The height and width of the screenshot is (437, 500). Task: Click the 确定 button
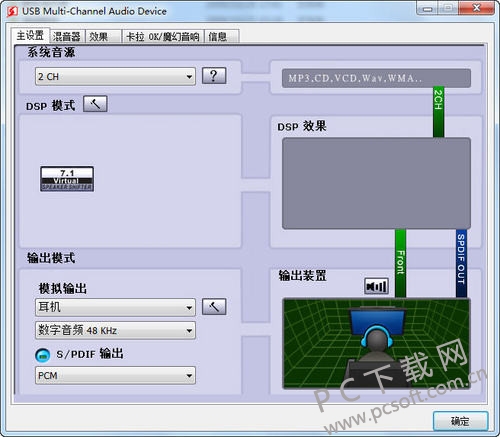(x=460, y=421)
